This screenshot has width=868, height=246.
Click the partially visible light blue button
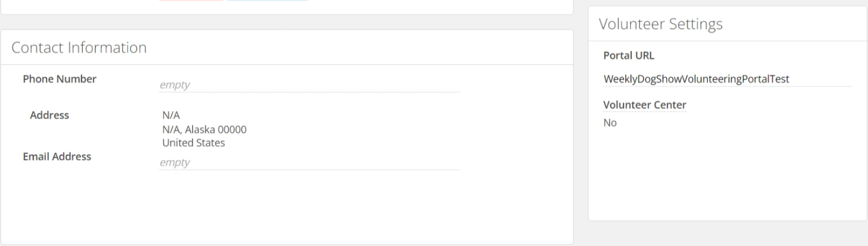point(267,1)
